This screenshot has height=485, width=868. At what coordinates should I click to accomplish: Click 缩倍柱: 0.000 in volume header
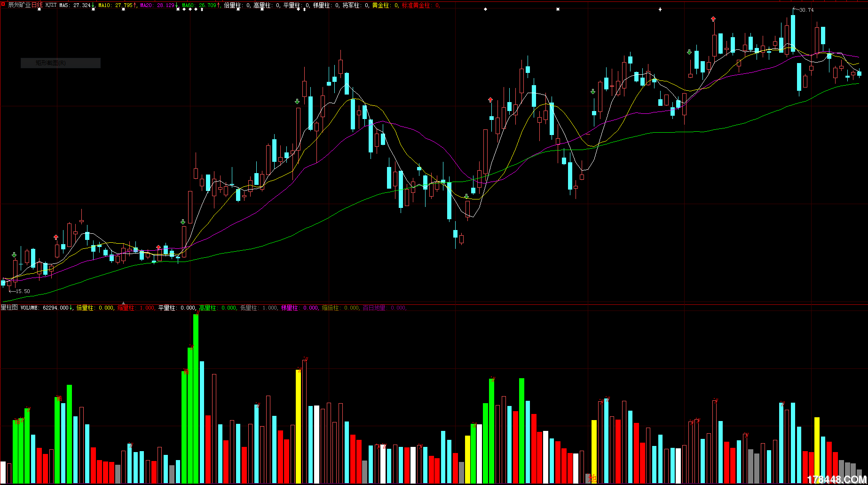[x=340, y=308]
